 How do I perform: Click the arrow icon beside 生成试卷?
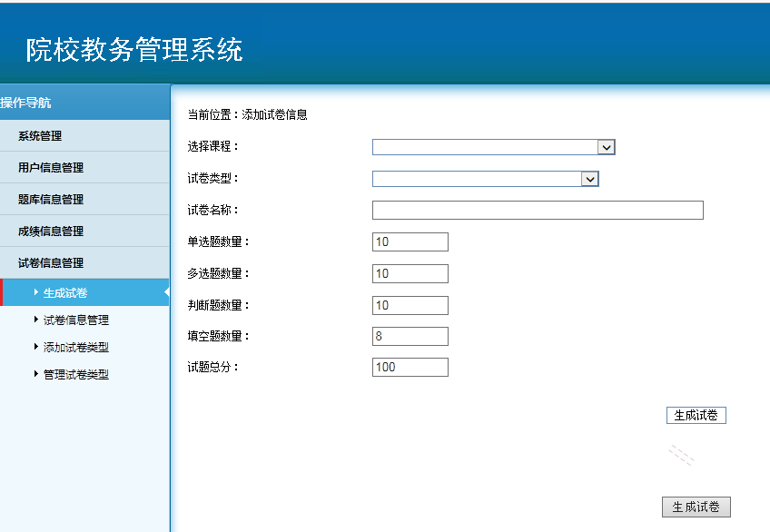35,292
